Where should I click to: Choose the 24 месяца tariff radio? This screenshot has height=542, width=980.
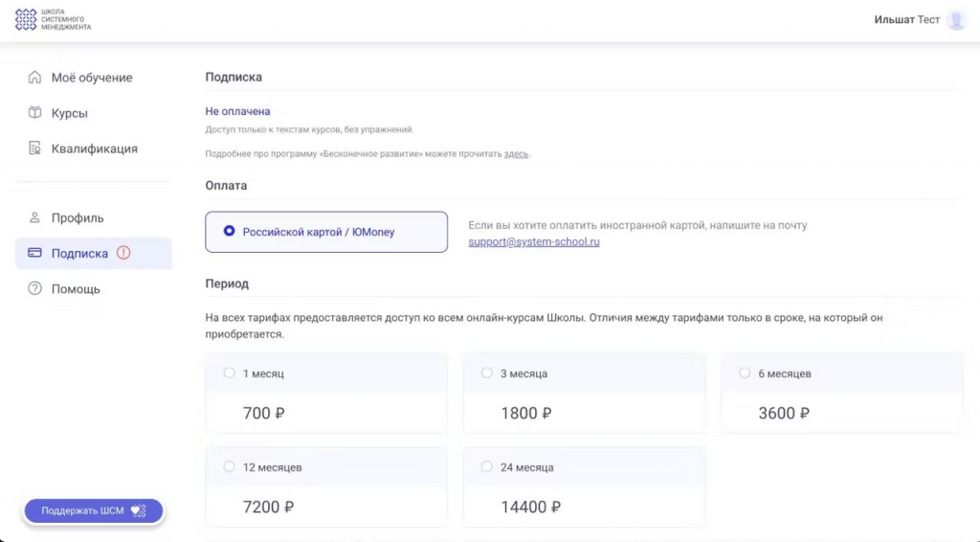(x=487, y=466)
